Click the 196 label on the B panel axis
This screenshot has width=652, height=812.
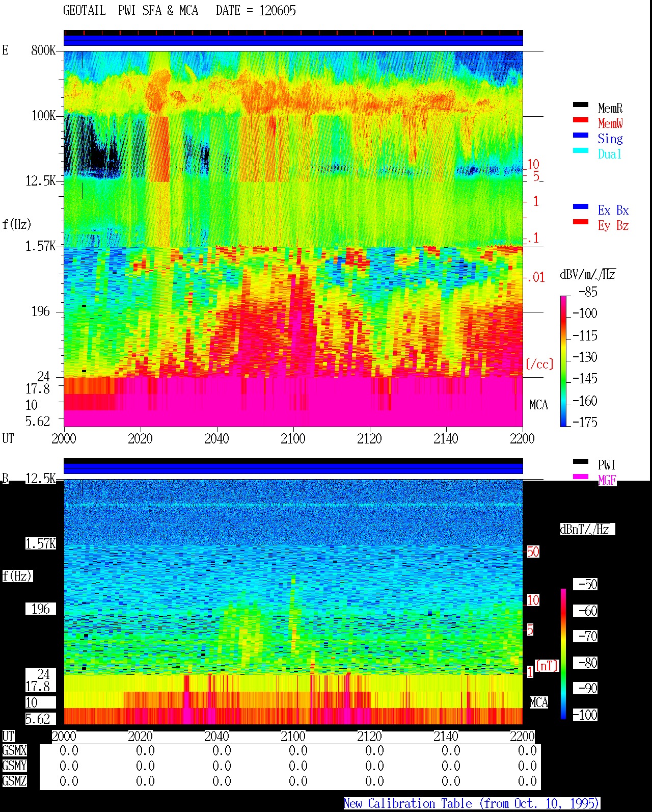tap(41, 609)
